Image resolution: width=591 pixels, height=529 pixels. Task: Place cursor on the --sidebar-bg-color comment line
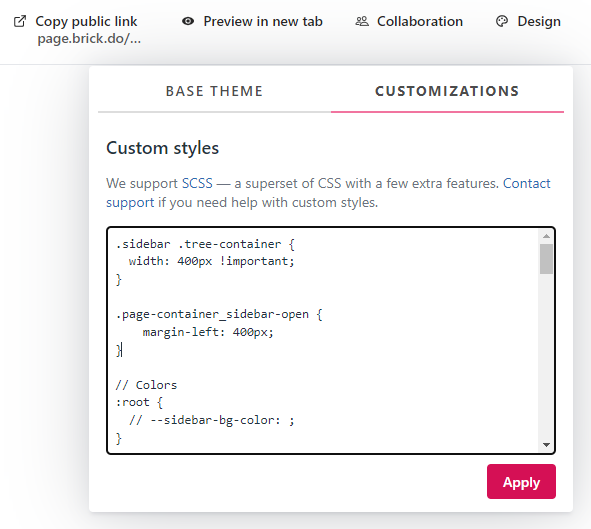211,420
